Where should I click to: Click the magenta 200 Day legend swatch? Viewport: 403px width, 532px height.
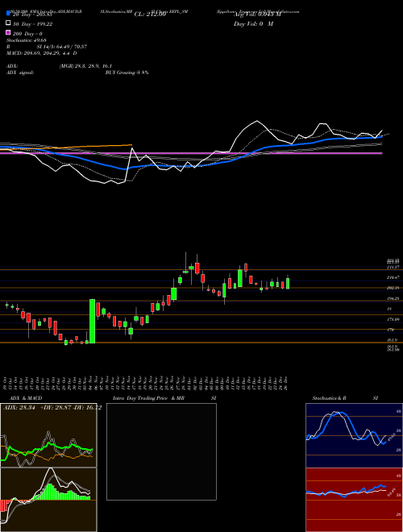[8, 33]
